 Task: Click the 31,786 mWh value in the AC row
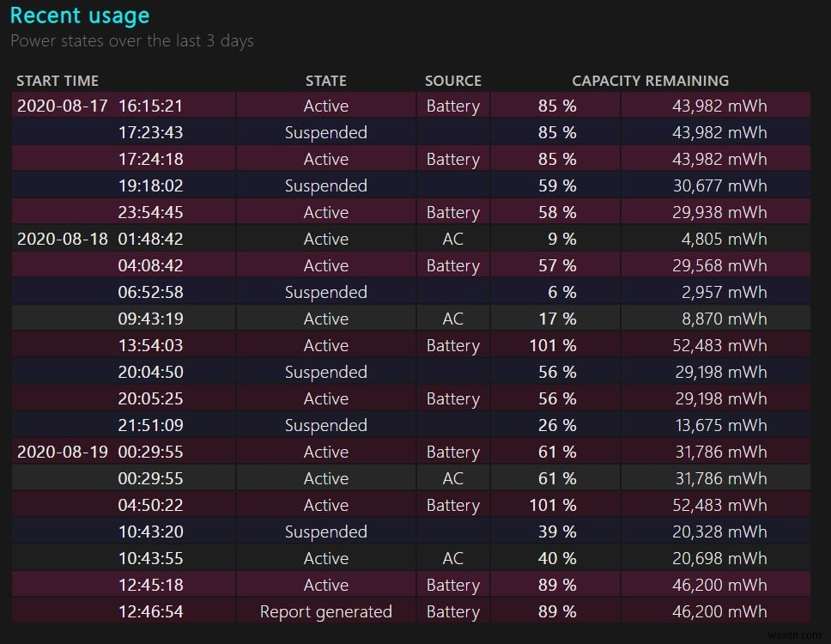[x=721, y=478]
